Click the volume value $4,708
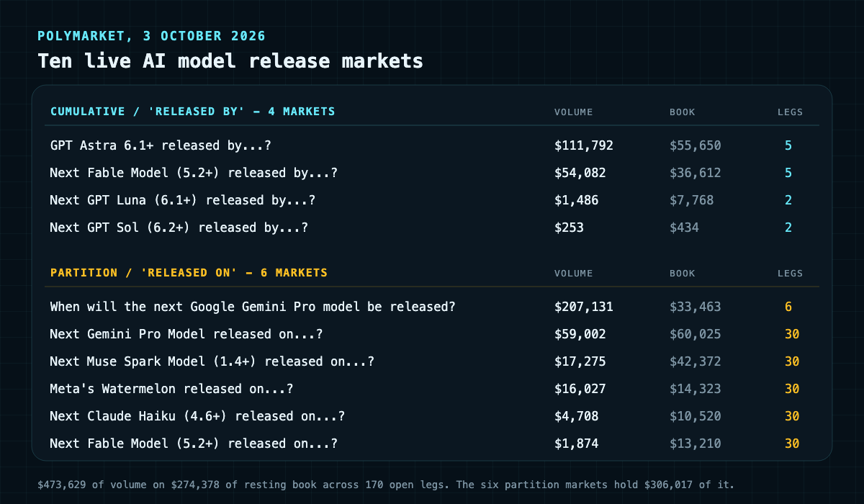The height and width of the screenshot is (504, 864). (x=577, y=416)
